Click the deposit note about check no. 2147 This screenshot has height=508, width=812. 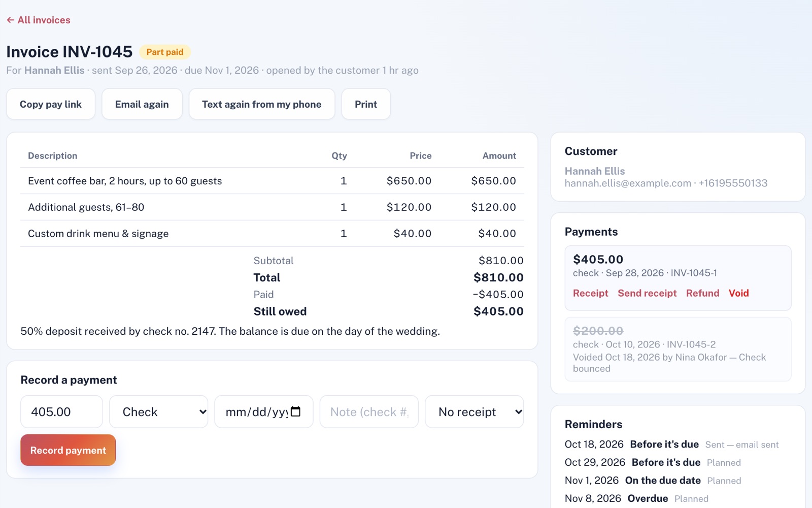230,331
